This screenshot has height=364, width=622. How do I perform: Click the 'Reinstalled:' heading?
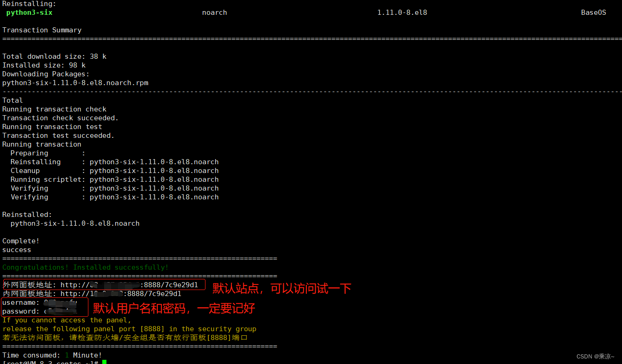tap(27, 215)
